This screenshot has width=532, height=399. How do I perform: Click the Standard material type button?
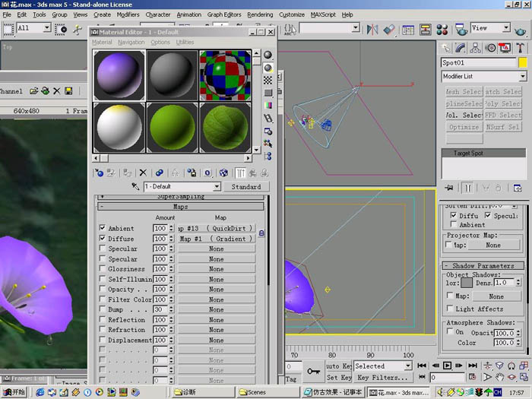(246, 187)
